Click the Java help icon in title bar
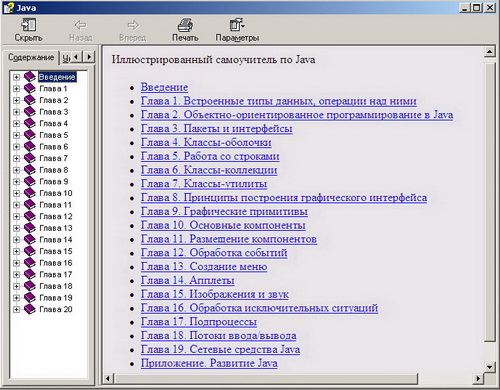The image size is (500, 390). click(x=8, y=8)
